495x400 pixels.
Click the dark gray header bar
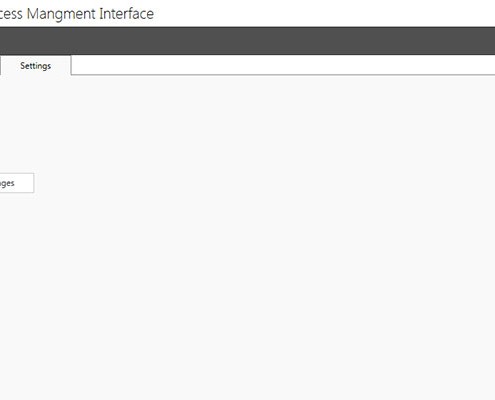[247, 41]
